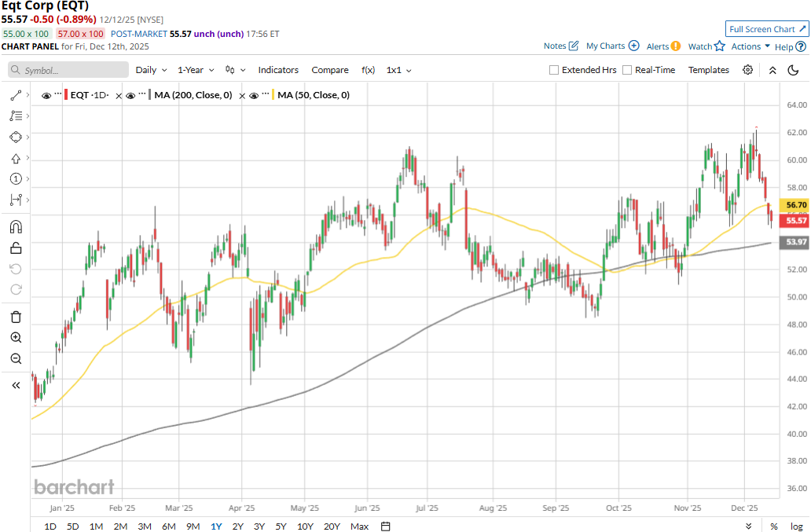Select the trend line drawing tool
This screenshot has height=532, width=811.
(x=16, y=95)
